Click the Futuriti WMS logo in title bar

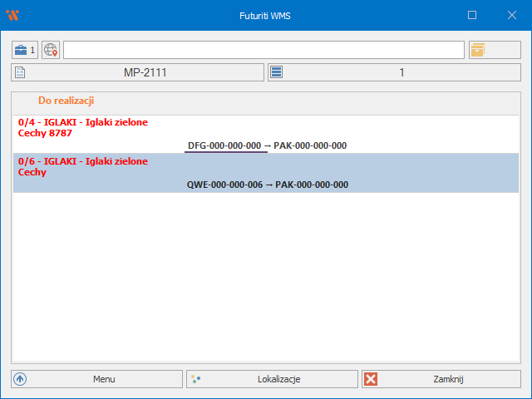pos(12,15)
